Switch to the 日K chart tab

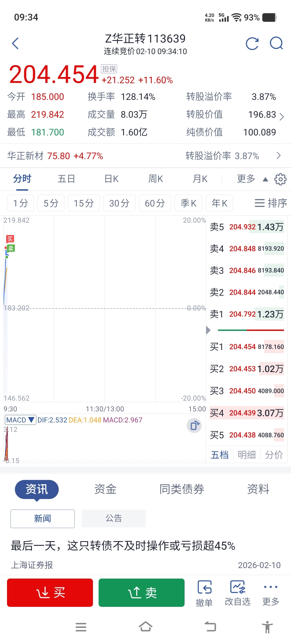(112, 179)
